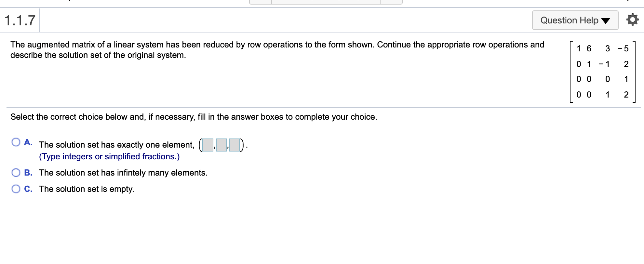Select radio option B, infinitely many elements
644x264 pixels.
16,173
